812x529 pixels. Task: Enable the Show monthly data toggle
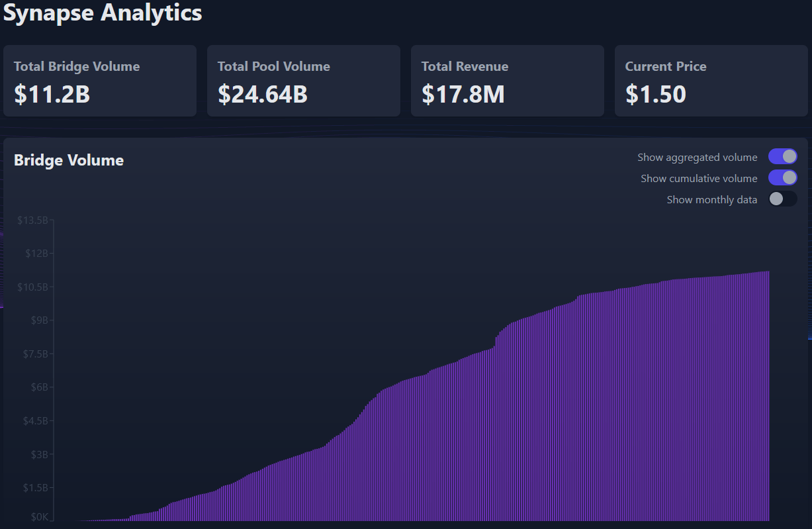point(782,199)
